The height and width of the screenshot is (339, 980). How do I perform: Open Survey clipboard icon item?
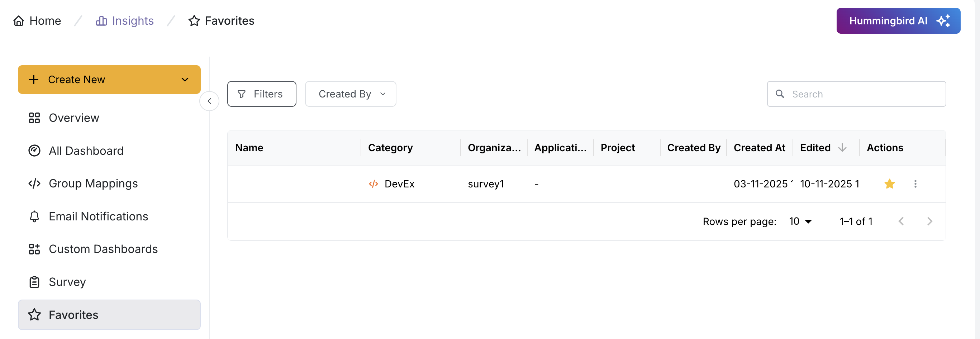(34, 282)
